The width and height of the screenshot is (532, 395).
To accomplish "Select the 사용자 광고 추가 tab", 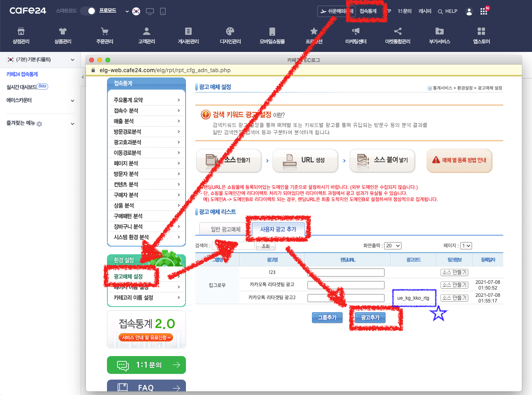I will 278,229.
